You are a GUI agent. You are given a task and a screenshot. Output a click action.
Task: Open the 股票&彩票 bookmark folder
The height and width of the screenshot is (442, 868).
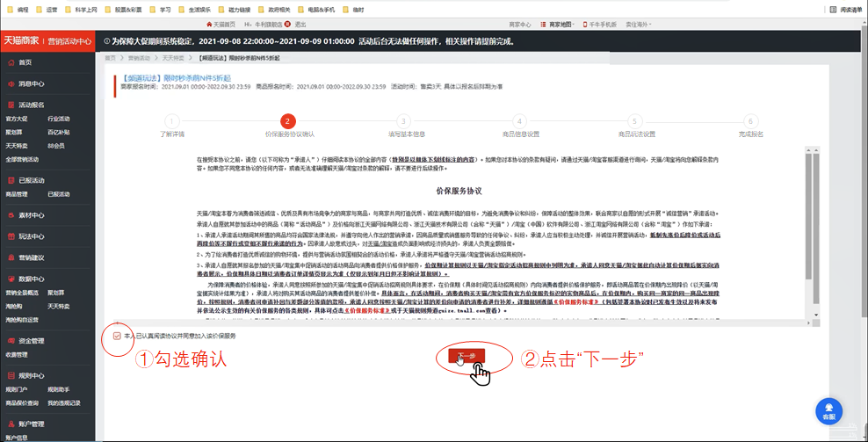point(123,10)
